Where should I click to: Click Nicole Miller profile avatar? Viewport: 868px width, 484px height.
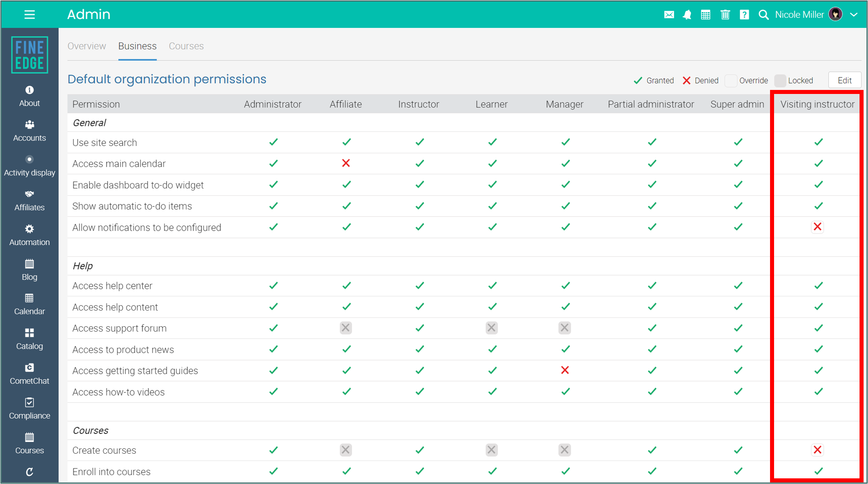coord(835,15)
